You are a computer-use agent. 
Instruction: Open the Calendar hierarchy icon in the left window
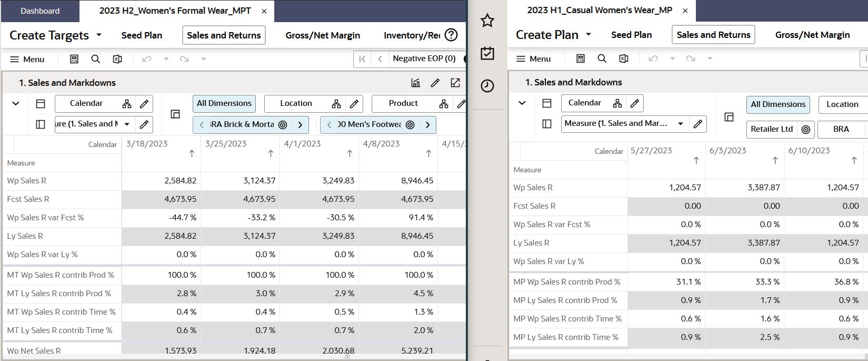pyautogui.click(x=127, y=104)
